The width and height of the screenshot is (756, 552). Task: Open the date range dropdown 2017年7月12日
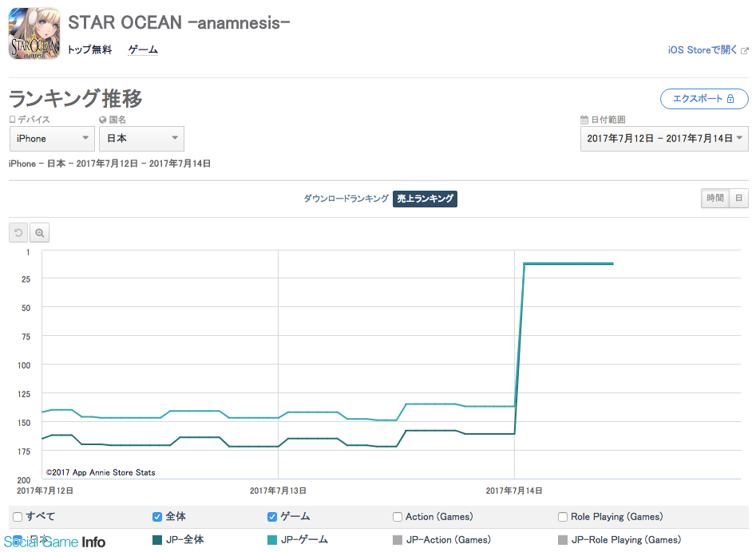coord(664,139)
